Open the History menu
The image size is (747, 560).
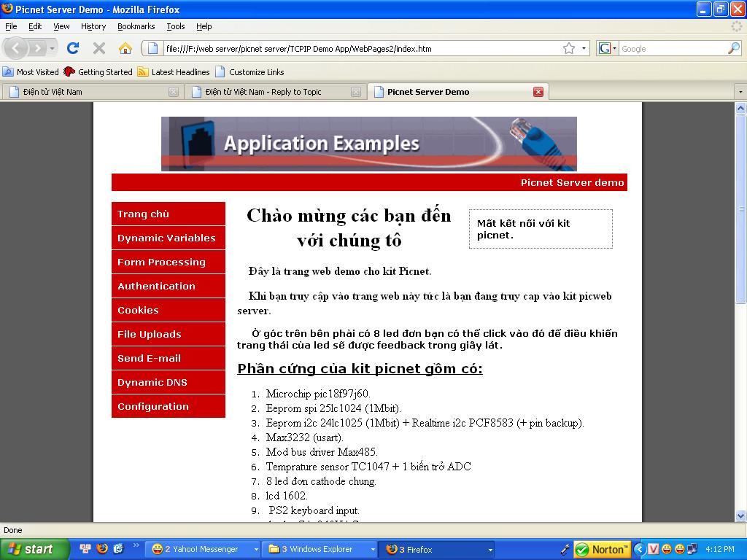tap(93, 26)
